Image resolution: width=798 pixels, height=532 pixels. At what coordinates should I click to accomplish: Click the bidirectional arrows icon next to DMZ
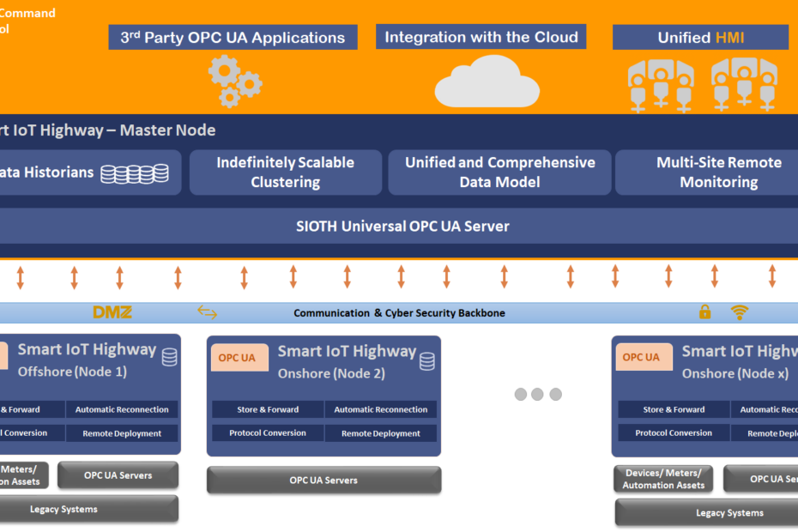[x=207, y=312]
